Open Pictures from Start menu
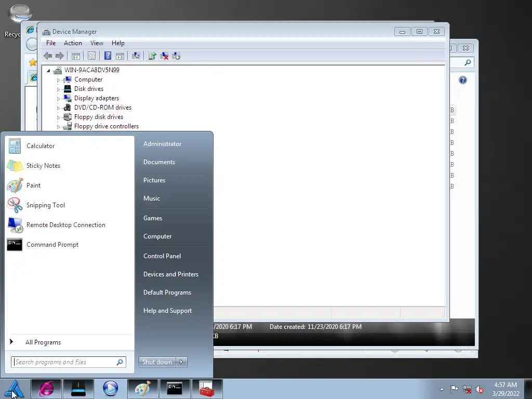 [x=154, y=180]
